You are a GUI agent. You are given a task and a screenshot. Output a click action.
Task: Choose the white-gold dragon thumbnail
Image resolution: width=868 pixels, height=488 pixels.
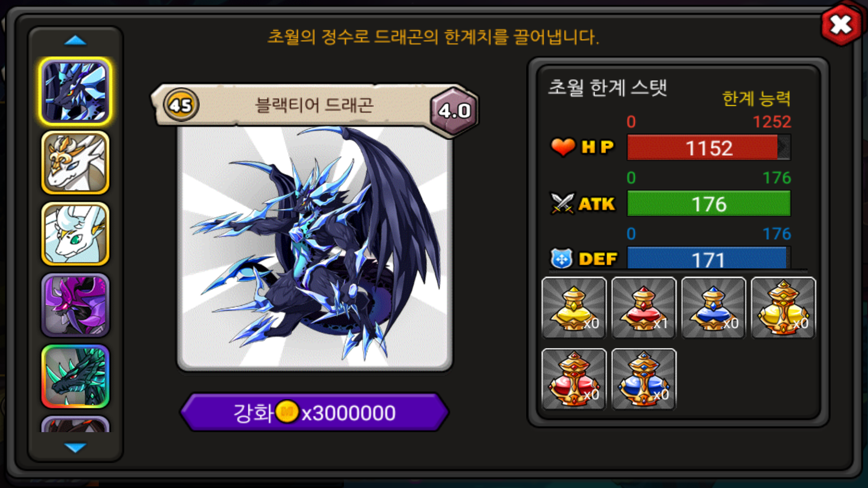[75, 163]
